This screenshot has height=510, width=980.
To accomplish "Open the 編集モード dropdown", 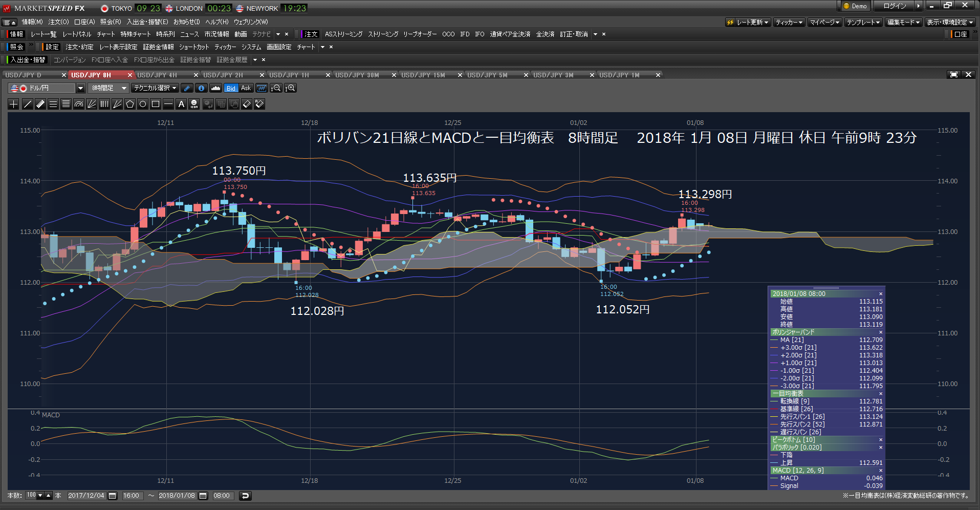I will [x=903, y=22].
